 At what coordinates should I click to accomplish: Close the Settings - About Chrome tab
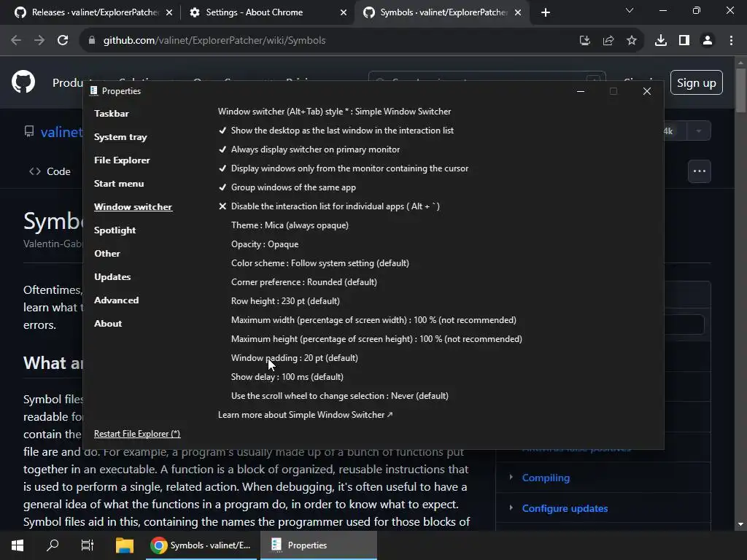pos(343,12)
